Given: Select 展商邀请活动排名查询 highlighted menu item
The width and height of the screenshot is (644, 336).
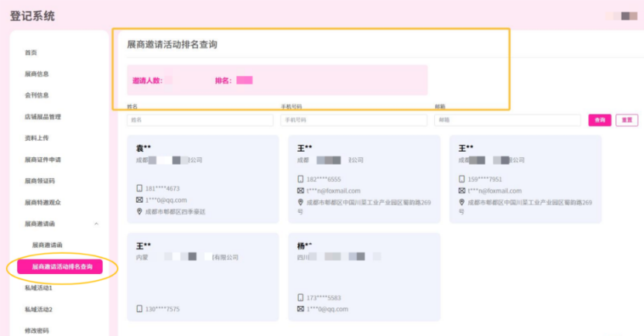Looking at the screenshot, I should coord(62,266).
